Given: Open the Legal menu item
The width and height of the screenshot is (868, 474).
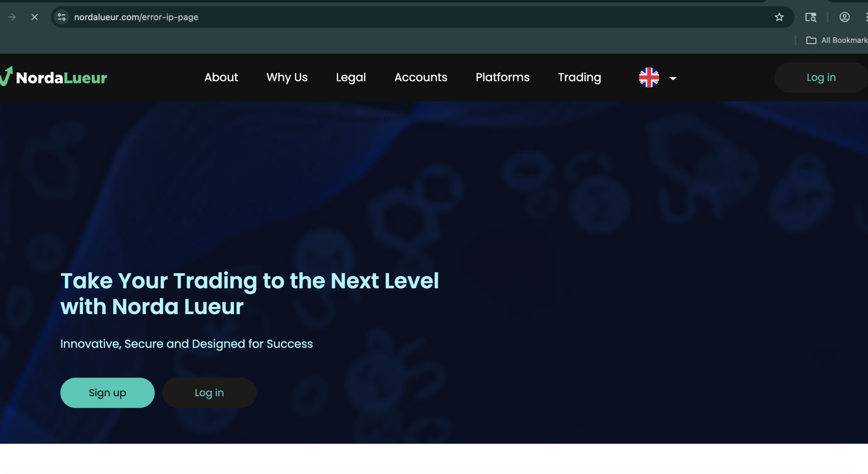Looking at the screenshot, I should click(351, 77).
